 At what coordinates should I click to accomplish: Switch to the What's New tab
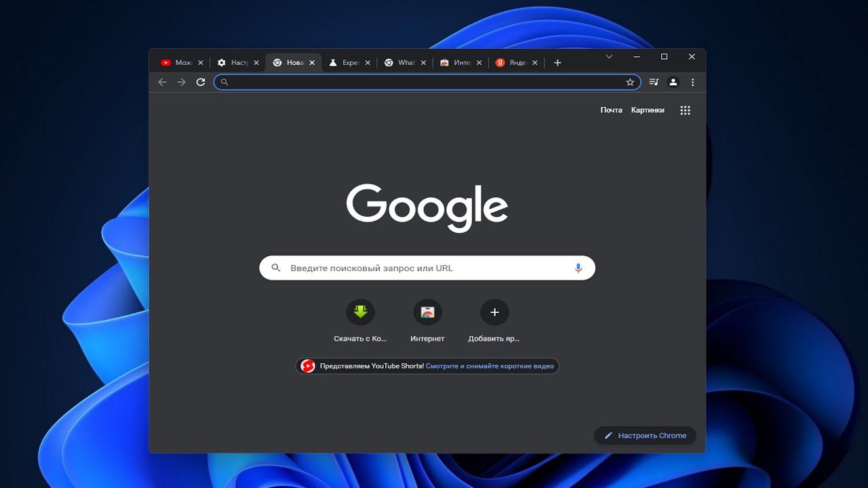(x=399, y=62)
